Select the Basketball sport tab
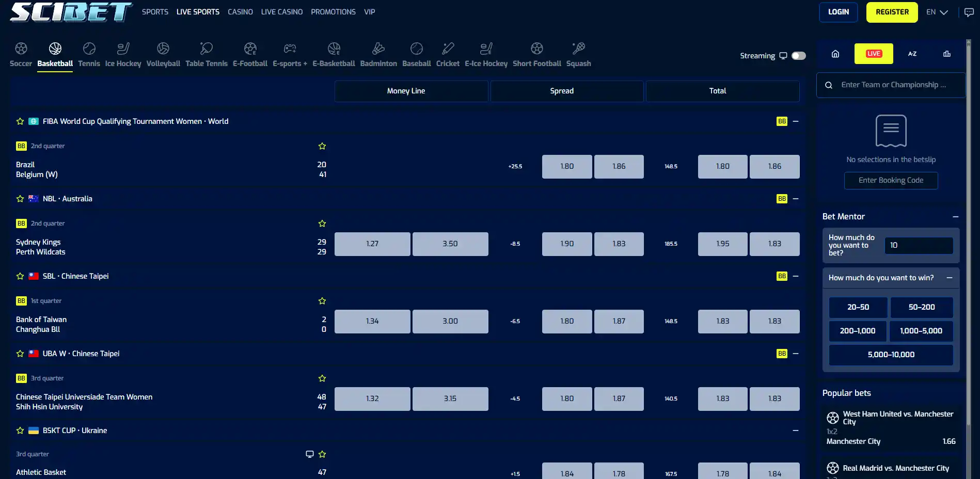Image resolution: width=980 pixels, height=479 pixels. [x=55, y=55]
